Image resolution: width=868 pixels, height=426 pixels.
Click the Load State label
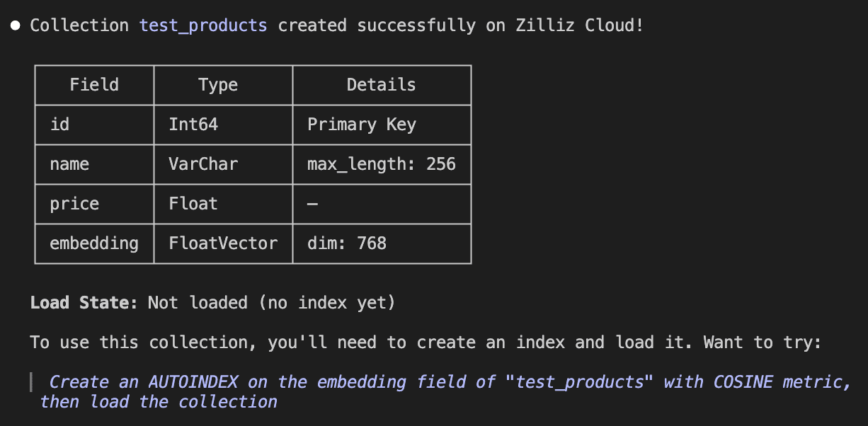[x=84, y=303]
